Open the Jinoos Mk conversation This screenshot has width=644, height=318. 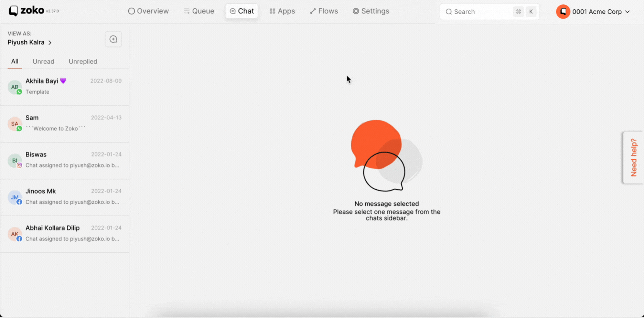pyautogui.click(x=65, y=197)
